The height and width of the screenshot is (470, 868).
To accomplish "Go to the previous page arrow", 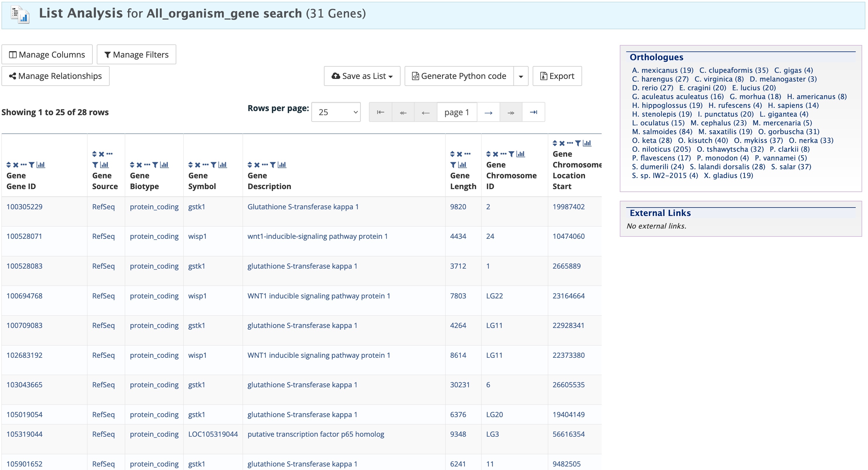I will click(x=426, y=112).
